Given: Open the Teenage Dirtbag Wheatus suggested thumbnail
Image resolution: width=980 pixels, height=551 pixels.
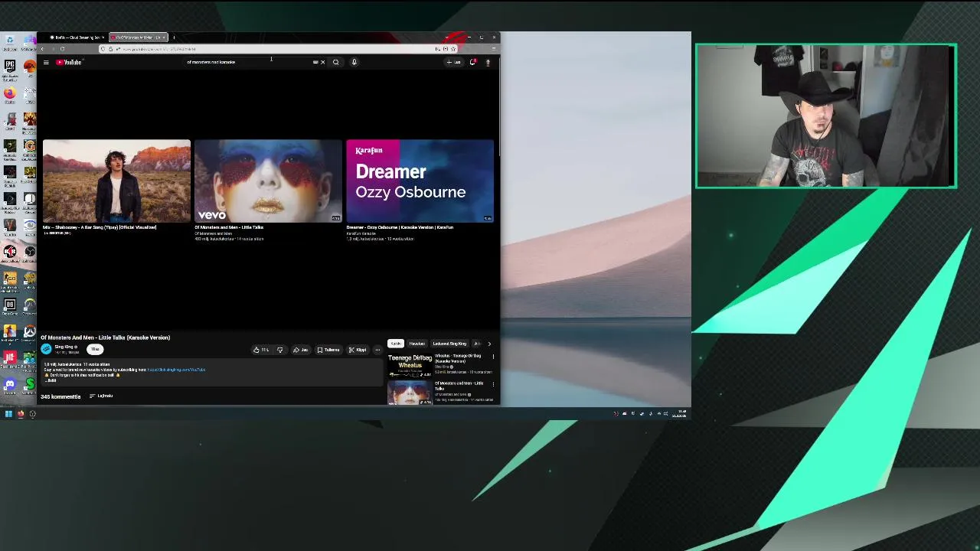Looking at the screenshot, I should tap(410, 366).
